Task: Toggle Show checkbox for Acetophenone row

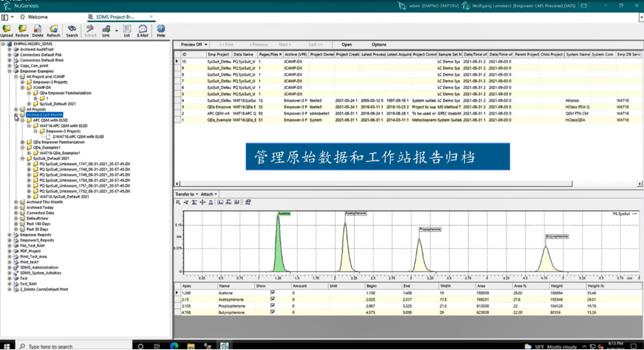Action: point(272,299)
